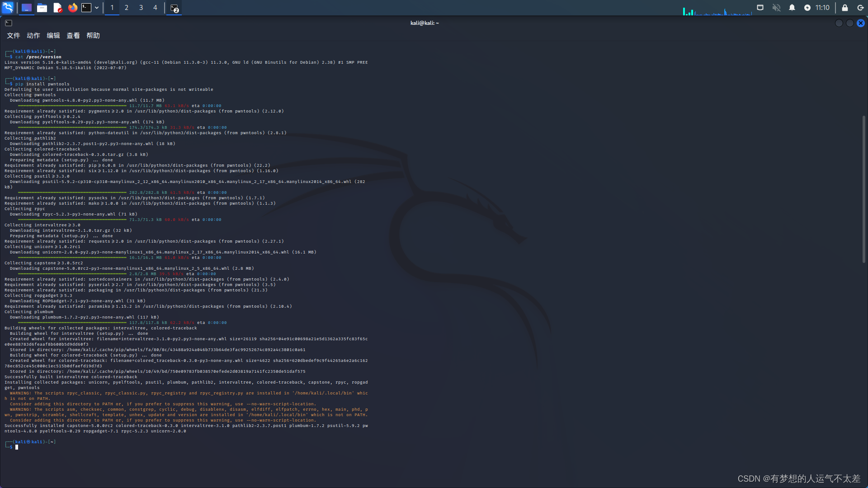Expand the terminal launcher dropdown arrow
This screenshot has width=868, height=488.
(97, 8)
